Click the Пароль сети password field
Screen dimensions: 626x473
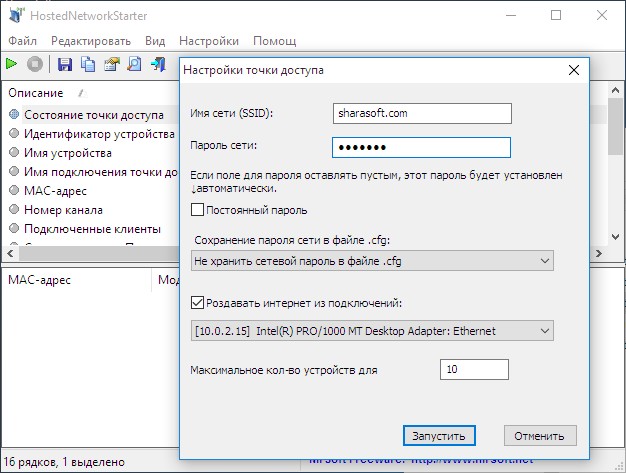pyautogui.click(x=421, y=147)
